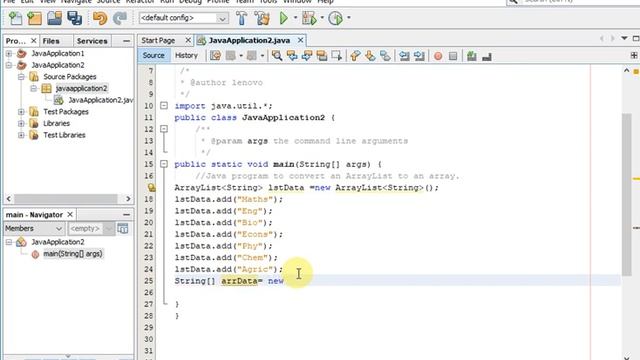Click the Debug Project icon
This screenshot has height=360, width=640.
click(x=309, y=18)
